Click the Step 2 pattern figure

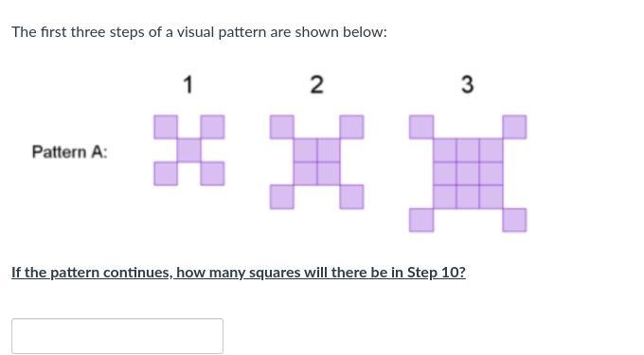[316, 162]
